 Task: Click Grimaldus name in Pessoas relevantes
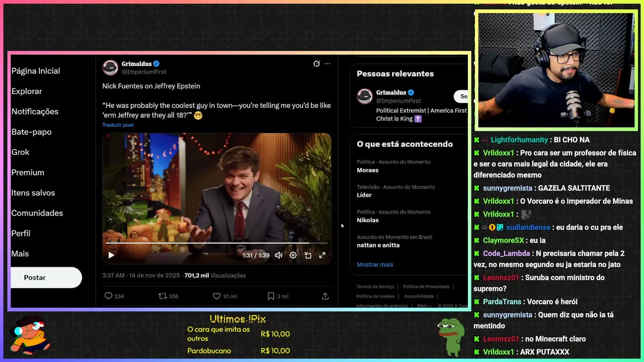[x=391, y=93]
